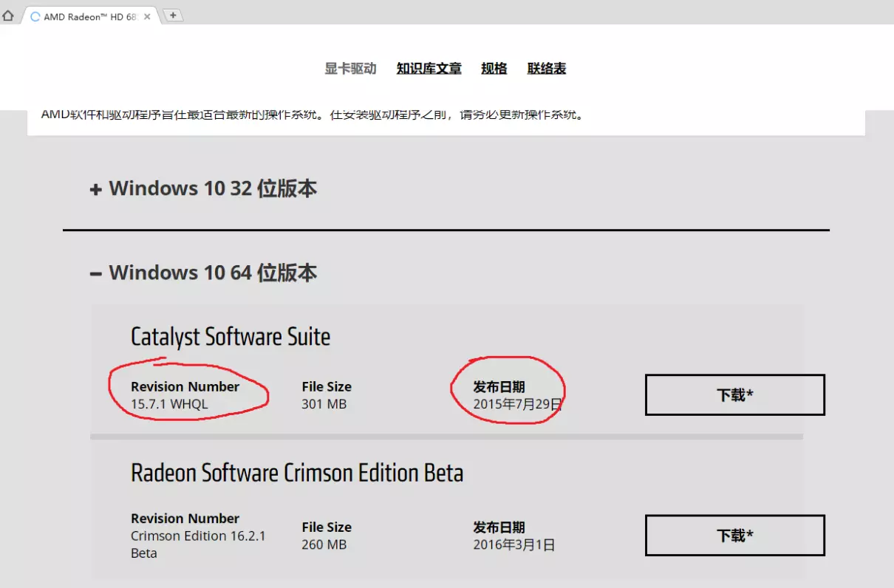The height and width of the screenshot is (588, 894).
Task: Select 15.7.1 WHQL revision text
Action: [x=169, y=404]
